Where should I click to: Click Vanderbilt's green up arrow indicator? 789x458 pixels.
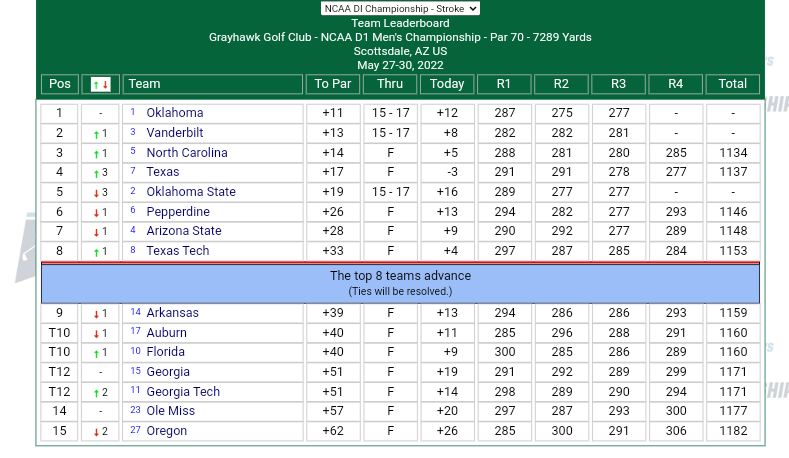tap(95, 134)
